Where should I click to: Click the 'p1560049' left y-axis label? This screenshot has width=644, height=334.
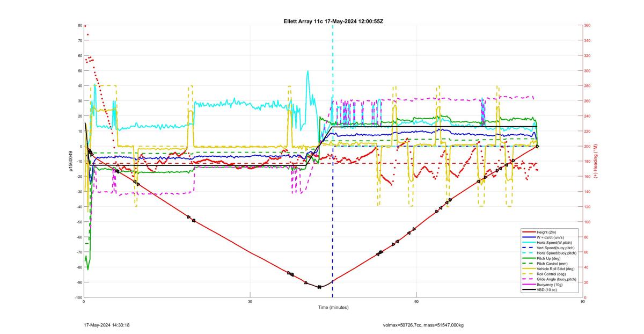[x=71, y=161]
